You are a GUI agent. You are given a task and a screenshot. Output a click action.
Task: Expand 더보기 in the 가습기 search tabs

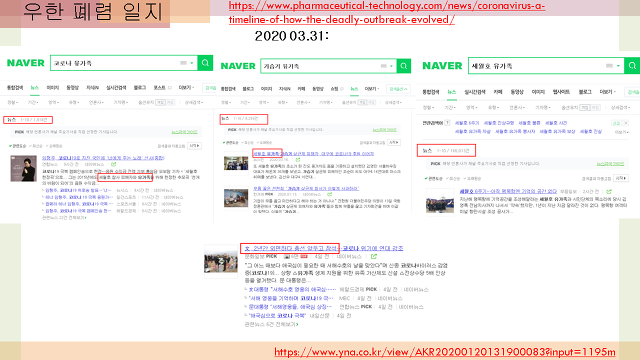(x=371, y=89)
